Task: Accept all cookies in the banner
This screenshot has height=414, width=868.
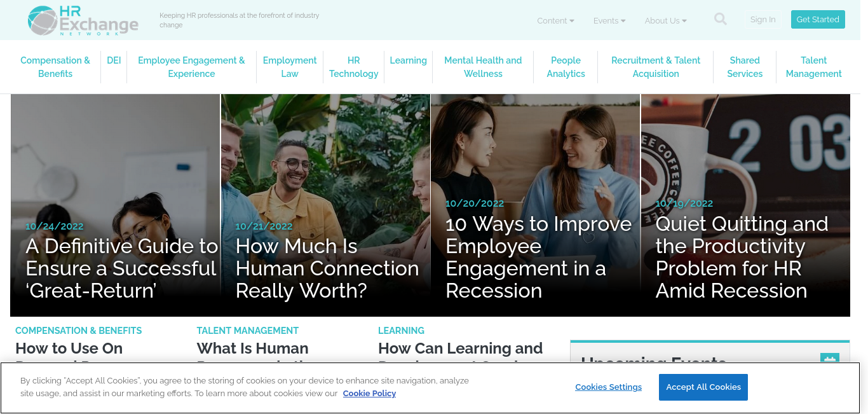Action: pyautogui.click(x=703, y=387)
